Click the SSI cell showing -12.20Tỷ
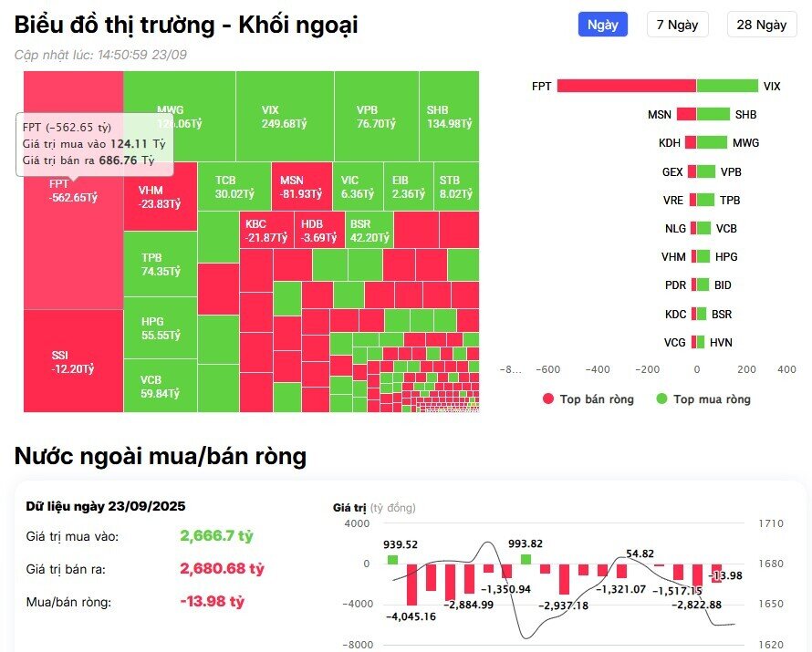 (x=68, y=360)
